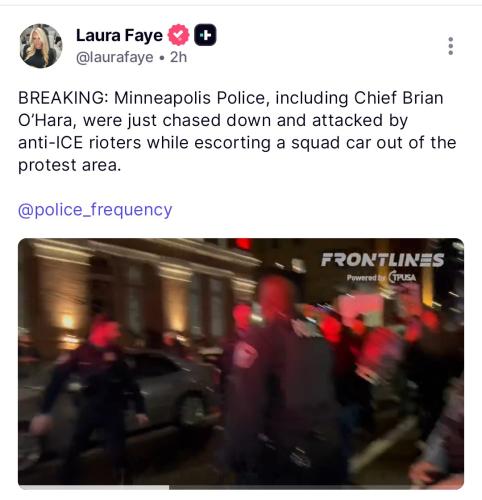Click the black plus subscriber badge
This screenshot has width=482, height=500.
point(205,35)
